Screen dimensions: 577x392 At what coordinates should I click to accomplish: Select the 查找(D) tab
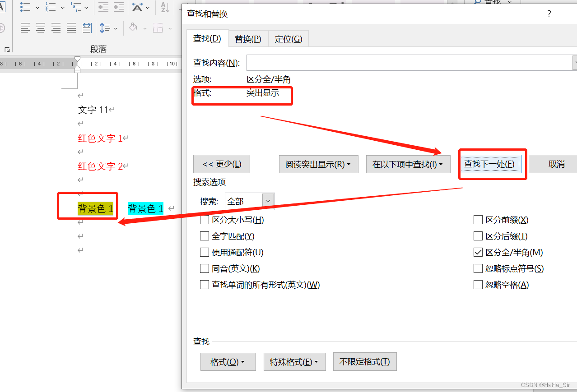207,39
